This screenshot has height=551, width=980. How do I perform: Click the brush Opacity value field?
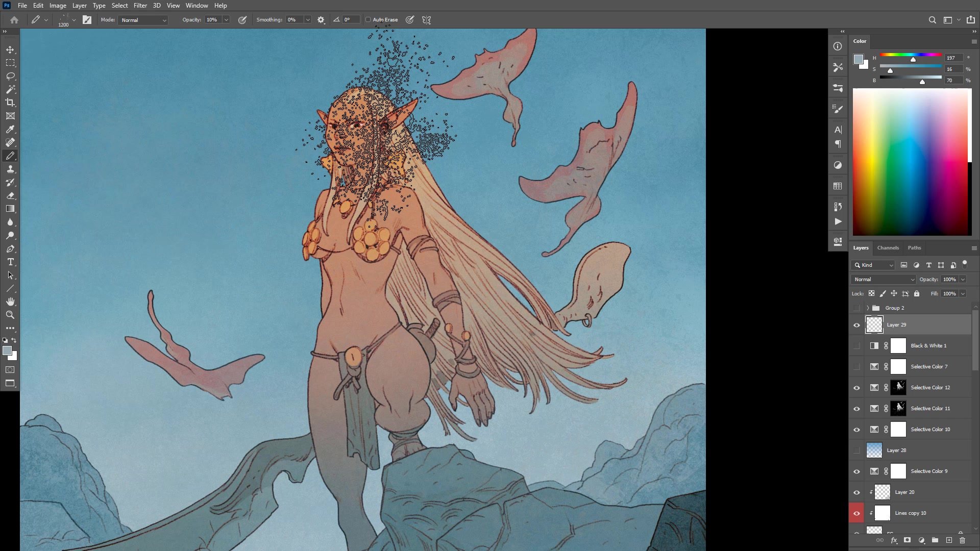tap(212, 20)
